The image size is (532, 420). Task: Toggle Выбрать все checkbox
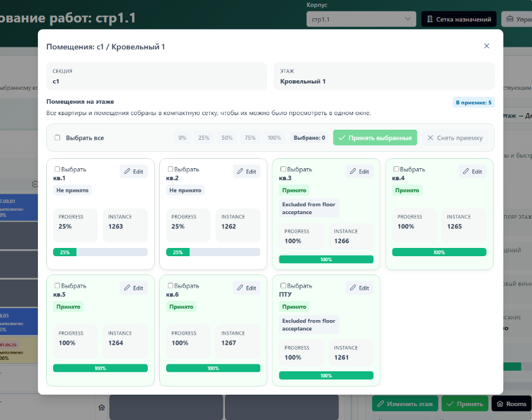coord(57,137)
